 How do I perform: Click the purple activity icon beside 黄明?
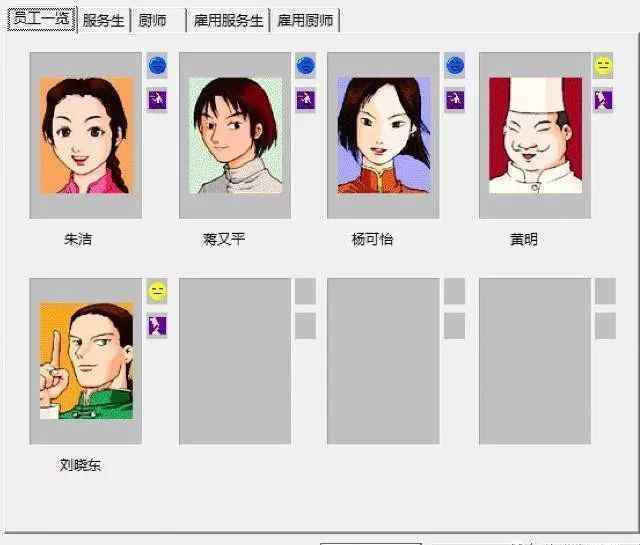click(x=603, y=99)
